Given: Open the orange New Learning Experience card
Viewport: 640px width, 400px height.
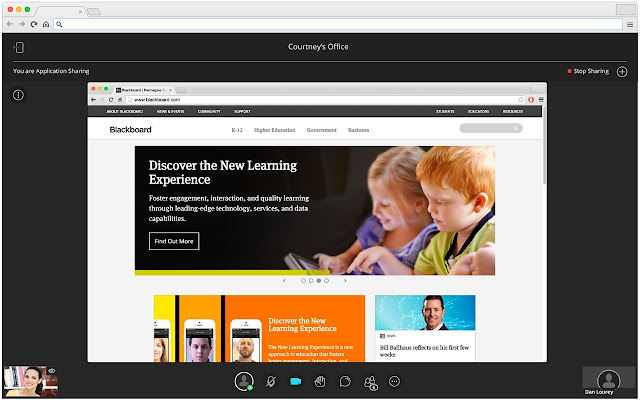Looking at the screenshot, I should point(260,329).
